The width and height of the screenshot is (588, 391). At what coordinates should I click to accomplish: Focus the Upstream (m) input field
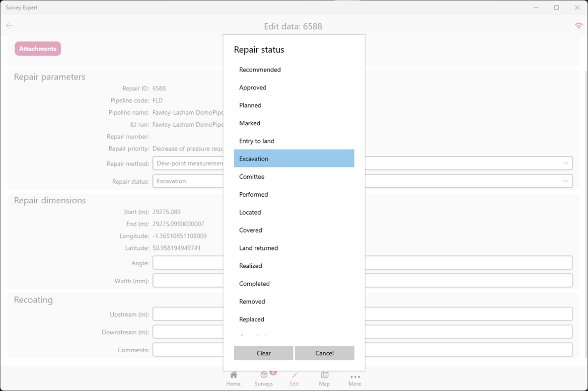coord(363,314)
